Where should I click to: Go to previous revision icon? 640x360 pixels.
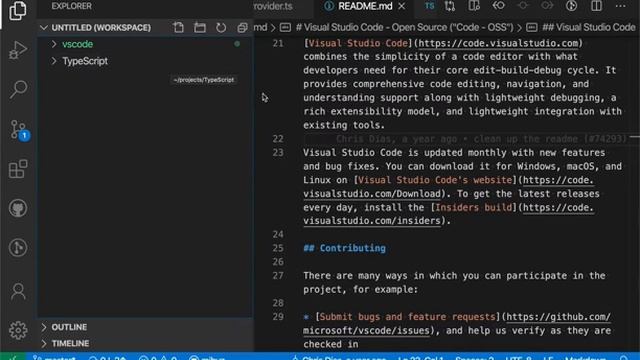(498, 6)
